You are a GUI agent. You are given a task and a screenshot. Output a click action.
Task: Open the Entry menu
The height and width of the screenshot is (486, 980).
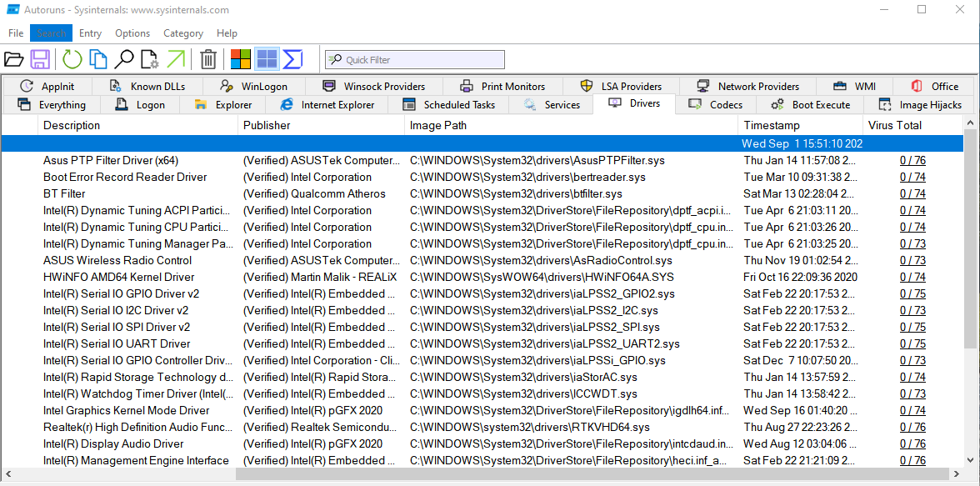(x=91, y=33)
